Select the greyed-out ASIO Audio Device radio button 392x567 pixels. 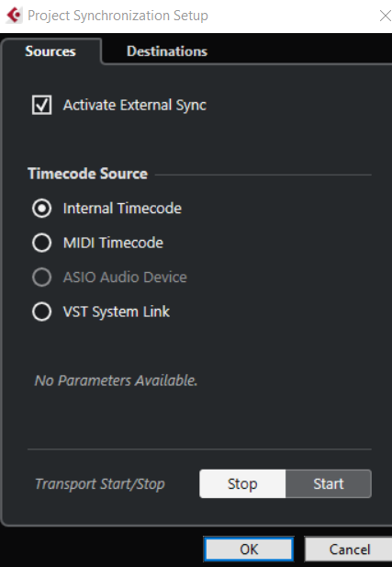pos(42,278)
